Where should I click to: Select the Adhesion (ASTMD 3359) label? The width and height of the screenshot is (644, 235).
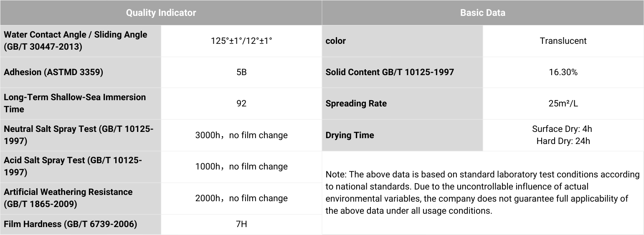[x=53, y=72]
